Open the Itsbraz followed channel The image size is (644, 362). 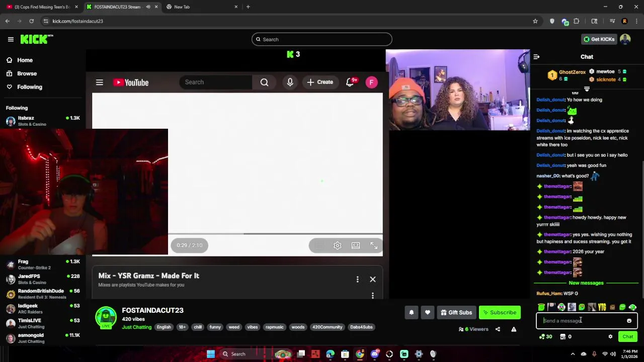click(43, 121)
